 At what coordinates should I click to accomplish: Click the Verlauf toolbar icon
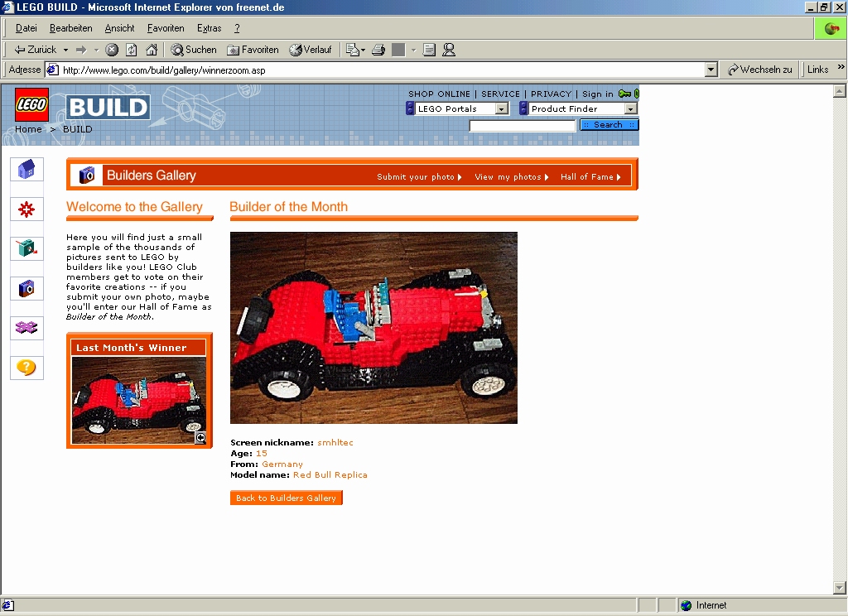311,50
